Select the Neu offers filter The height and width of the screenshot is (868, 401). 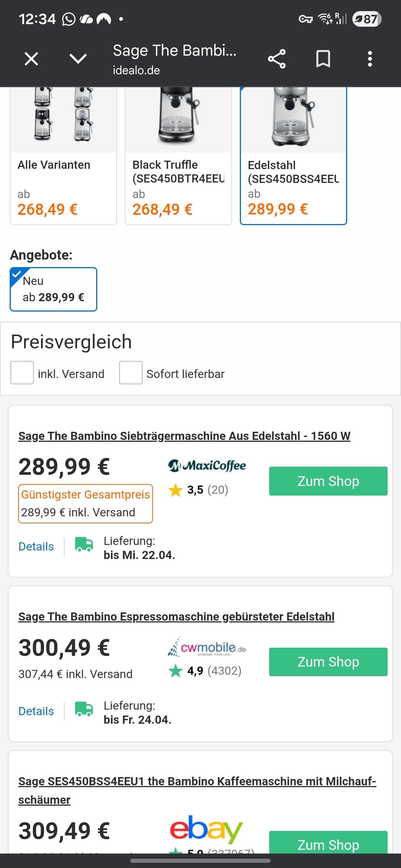[53, 289]
